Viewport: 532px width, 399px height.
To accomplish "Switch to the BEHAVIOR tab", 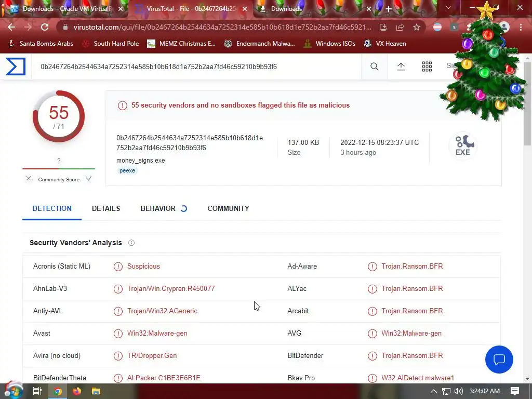I will point(158,208).
